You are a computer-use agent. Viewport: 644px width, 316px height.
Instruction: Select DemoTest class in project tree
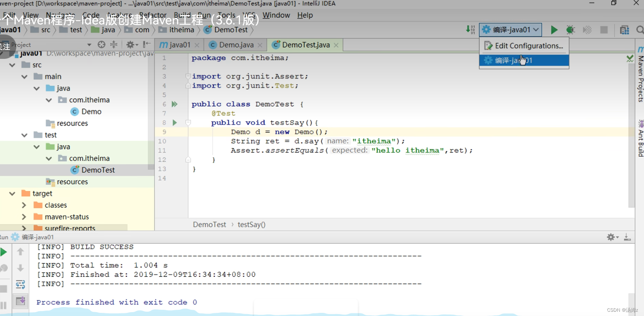coord(93,170)
